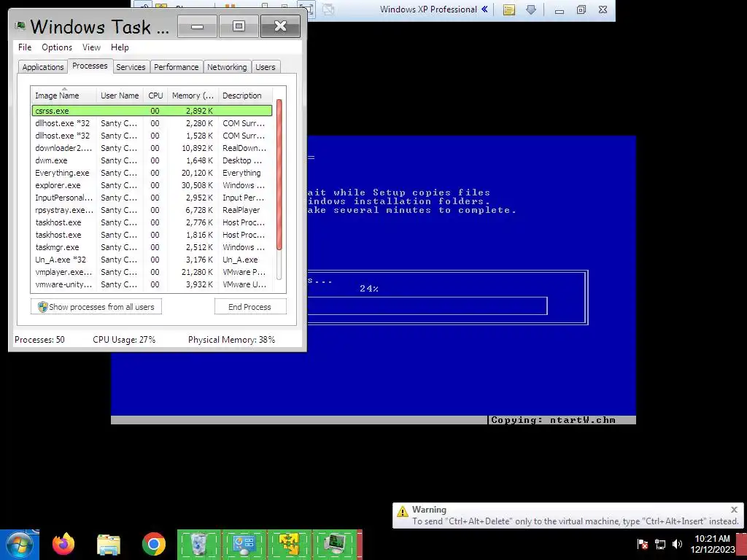
Task: Select the dwm.exe process row
Action: [x=152, y=160]
